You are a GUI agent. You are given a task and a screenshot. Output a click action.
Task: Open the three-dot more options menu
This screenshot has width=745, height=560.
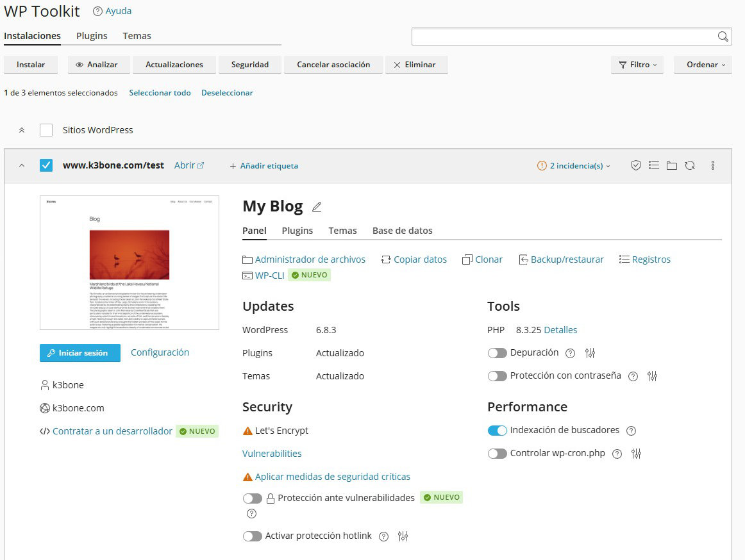click(x=713, y=165)
